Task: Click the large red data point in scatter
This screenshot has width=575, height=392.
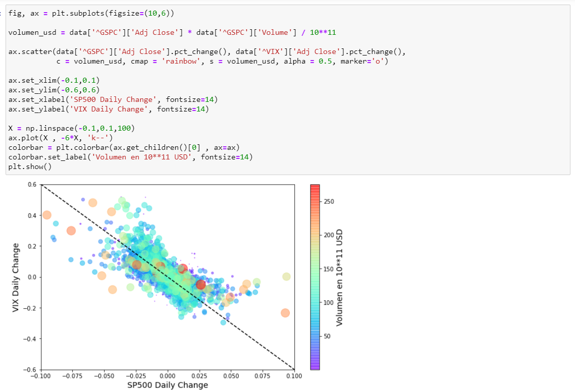Action: point(201,285)
